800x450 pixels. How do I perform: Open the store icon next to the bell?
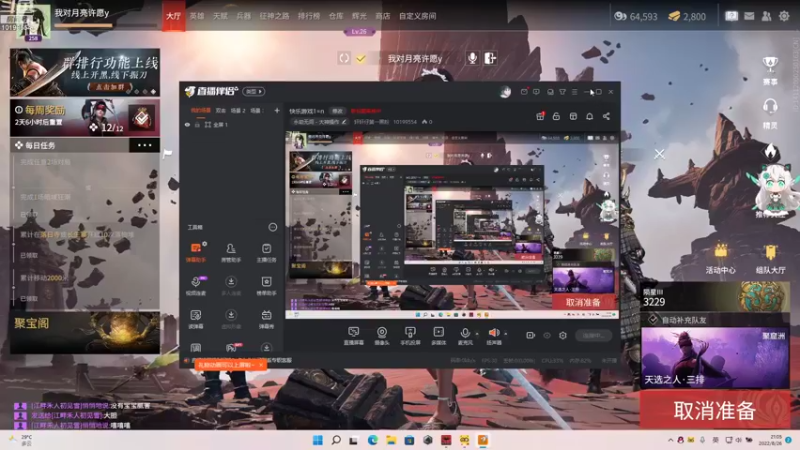coord(573,116)
